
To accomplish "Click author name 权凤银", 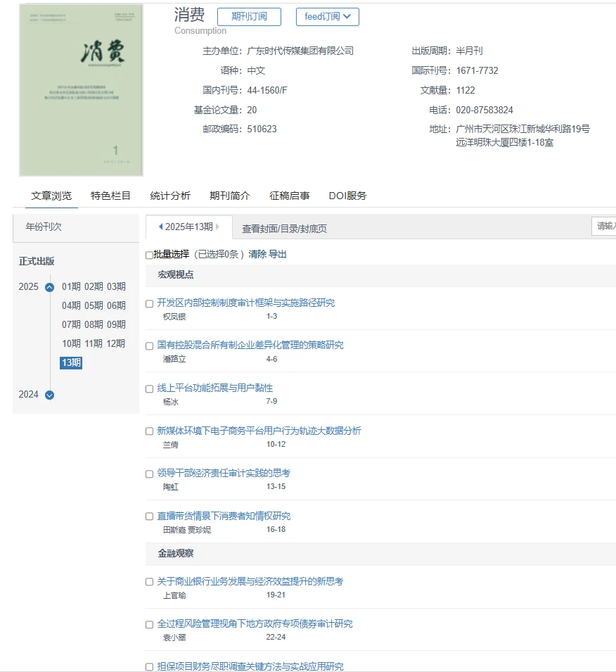I will pyautogui.click(x=174, y=317).
